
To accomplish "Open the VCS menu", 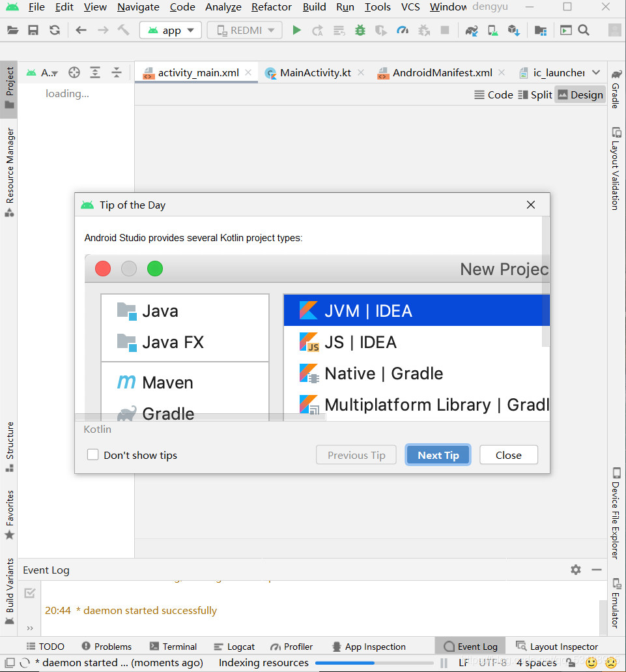I will (x=410, y=7).
